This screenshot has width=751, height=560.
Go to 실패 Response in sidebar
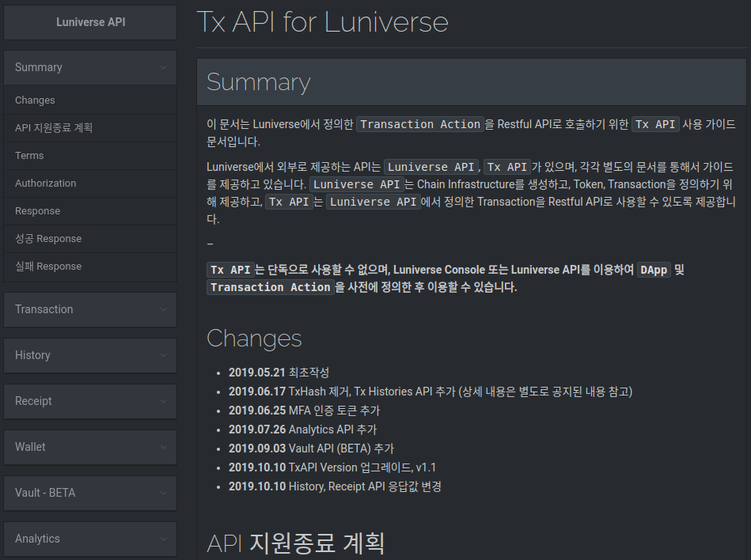pyautogui.click(x=90, y=267)
